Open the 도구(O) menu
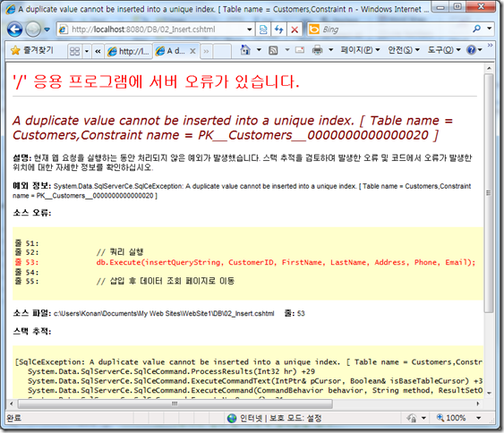 click(x=444, y=50)
